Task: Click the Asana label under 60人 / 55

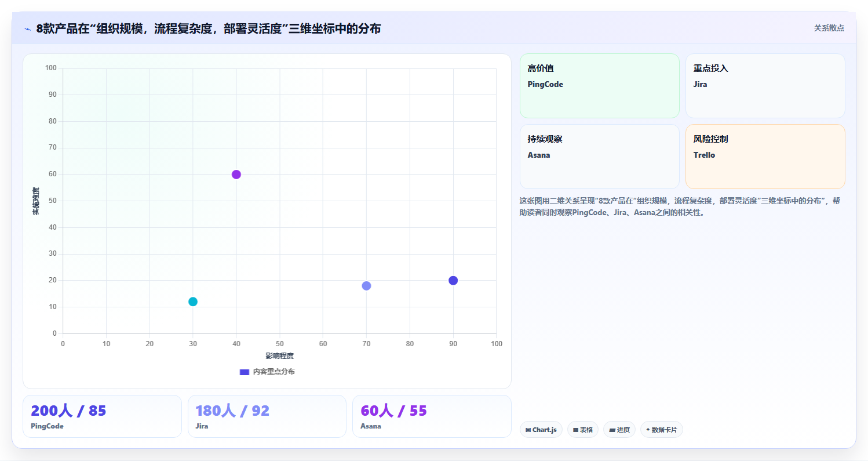Action: (371, 426)
